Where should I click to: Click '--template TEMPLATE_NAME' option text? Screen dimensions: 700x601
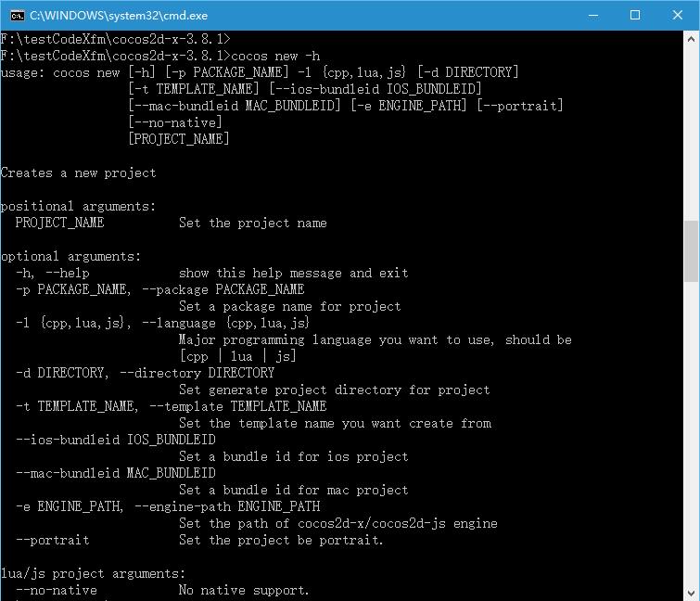coord(238,406)
